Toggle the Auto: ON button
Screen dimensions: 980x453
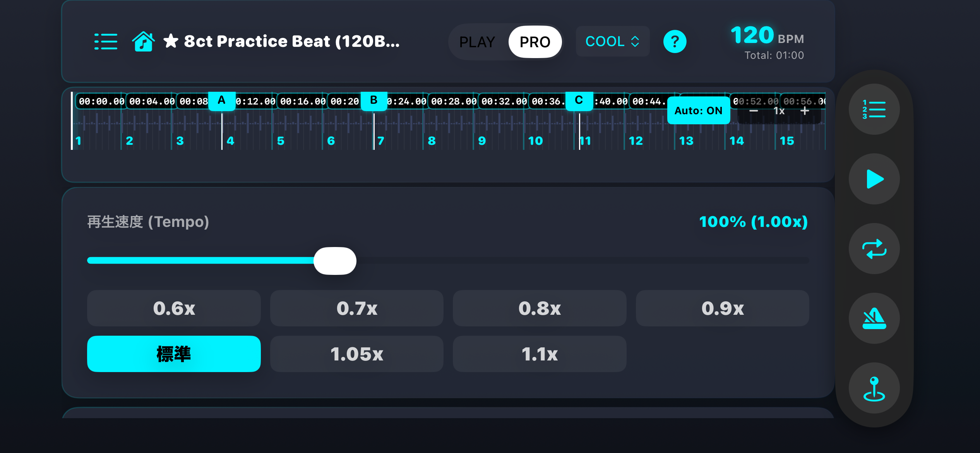coord(698,111)
